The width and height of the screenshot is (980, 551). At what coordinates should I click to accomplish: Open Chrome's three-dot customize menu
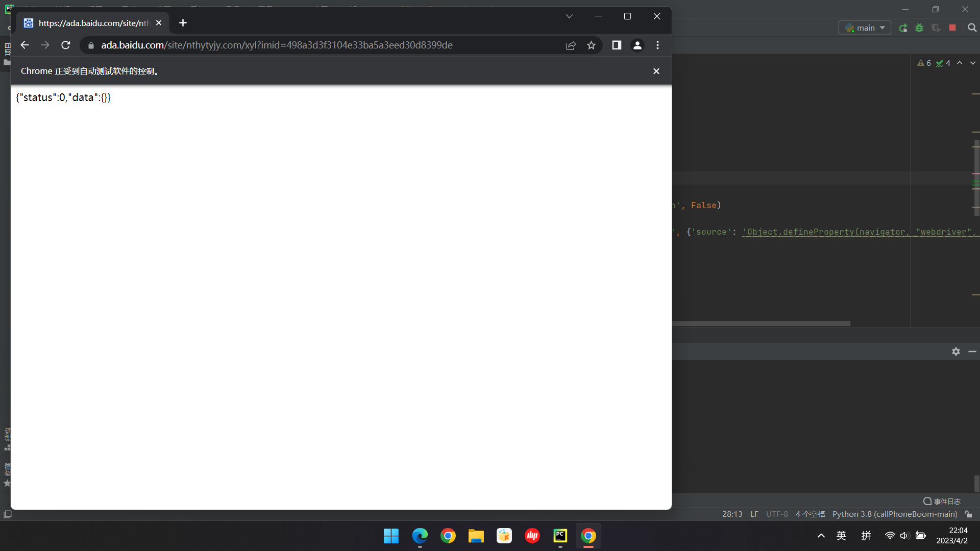click(657, 45)
